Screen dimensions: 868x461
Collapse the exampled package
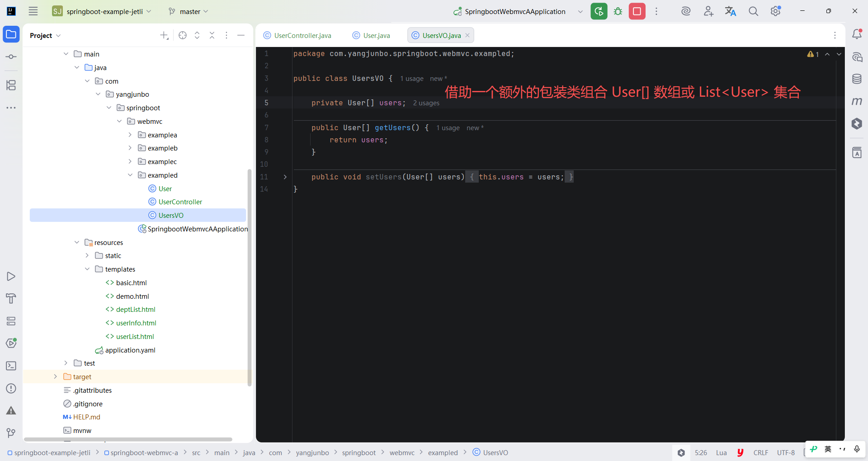(130, 175)
